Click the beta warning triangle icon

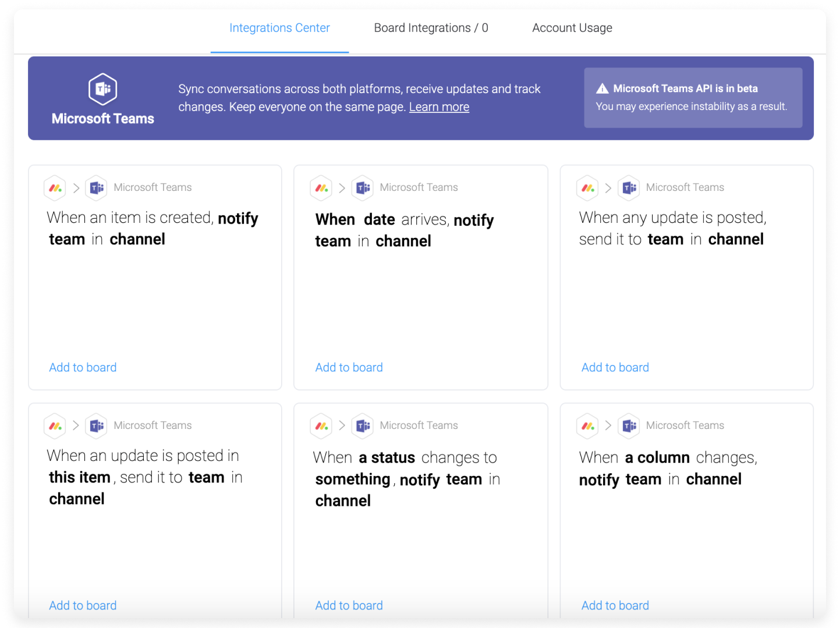coord(602,88)
